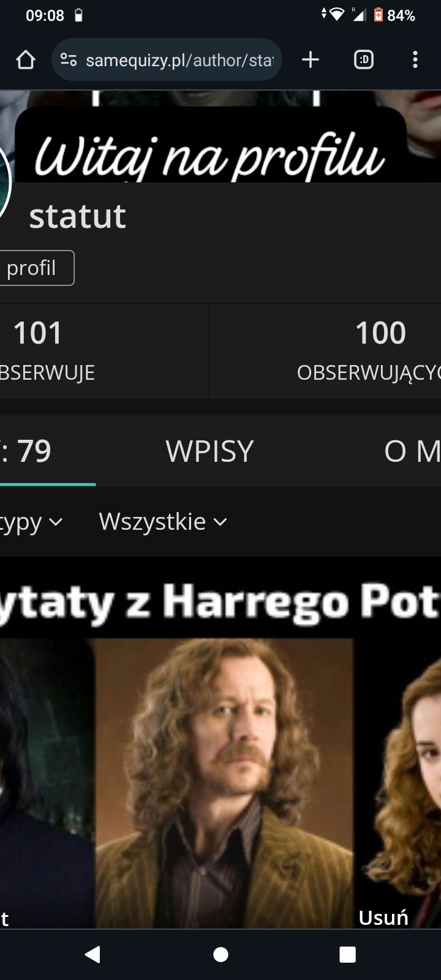Open site info icon in address bar
The height and width of the screenshot is (980, 441).
coord(69,59)
